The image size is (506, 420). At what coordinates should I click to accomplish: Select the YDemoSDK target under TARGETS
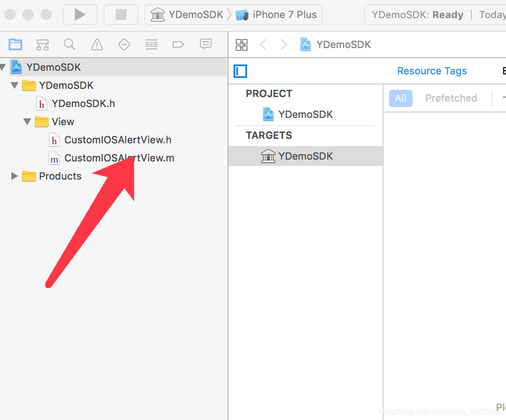click(x=306, y=156)
